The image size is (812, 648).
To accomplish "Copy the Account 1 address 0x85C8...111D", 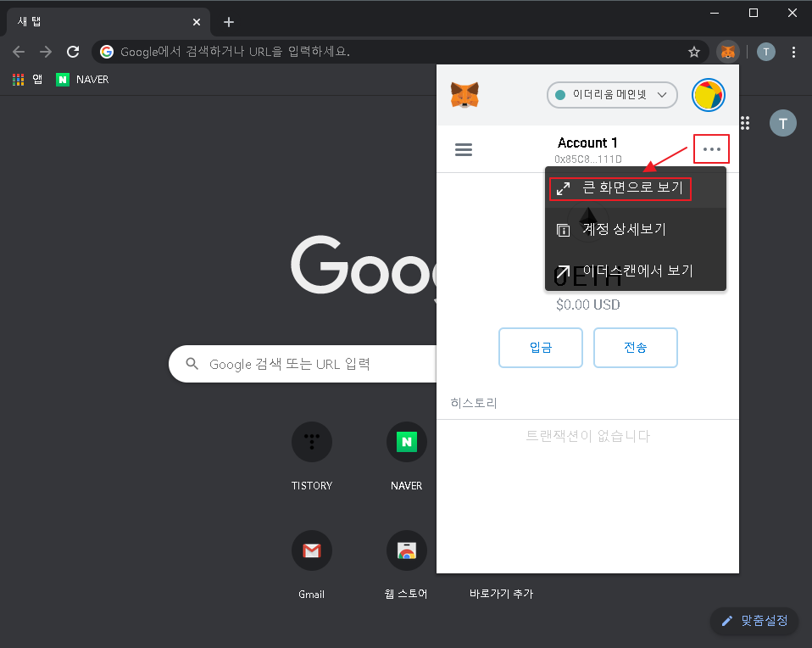I will pyautogui.click(x=587, y=159).
